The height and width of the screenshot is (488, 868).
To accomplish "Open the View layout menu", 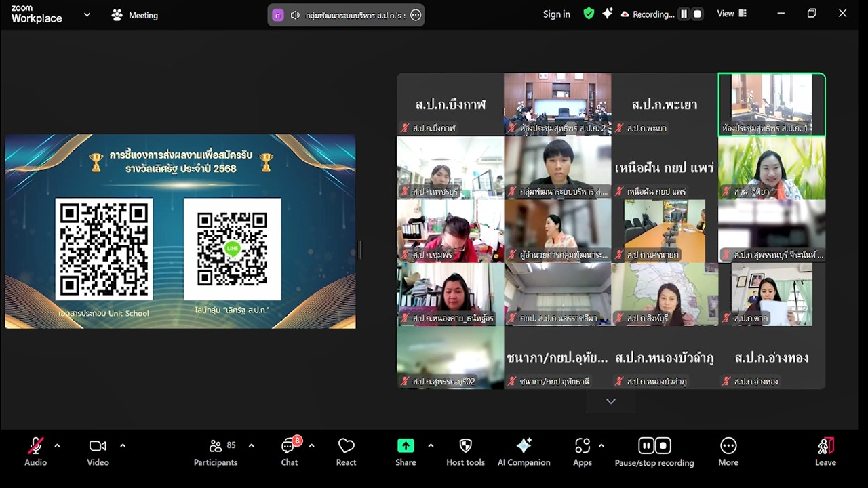I will click(x=732, y=14).
